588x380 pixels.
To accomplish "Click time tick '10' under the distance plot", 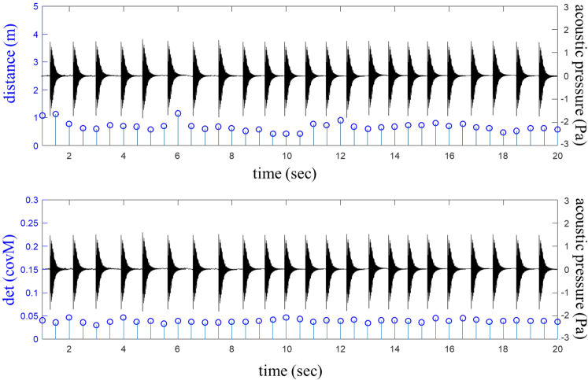I will (287, 156).
